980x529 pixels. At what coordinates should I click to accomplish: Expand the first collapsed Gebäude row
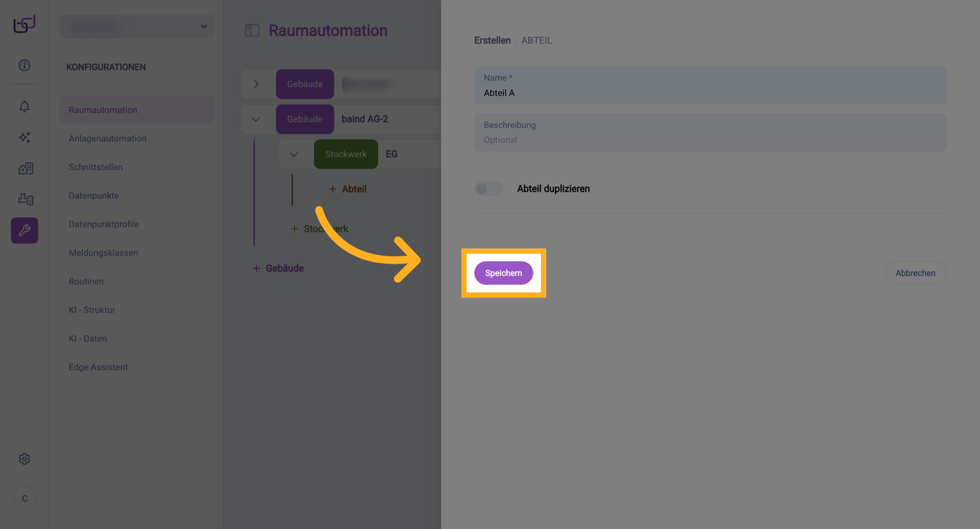pos(256,84)
